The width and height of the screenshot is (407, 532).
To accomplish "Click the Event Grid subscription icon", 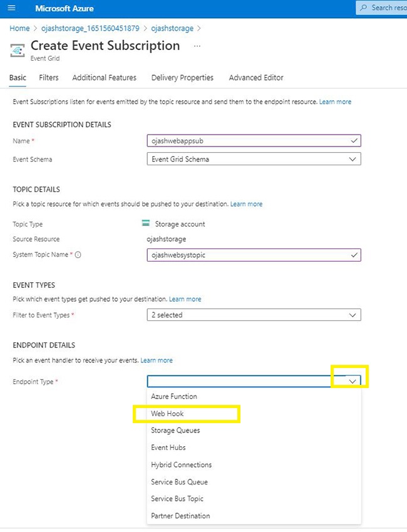I will coord(18,50).
